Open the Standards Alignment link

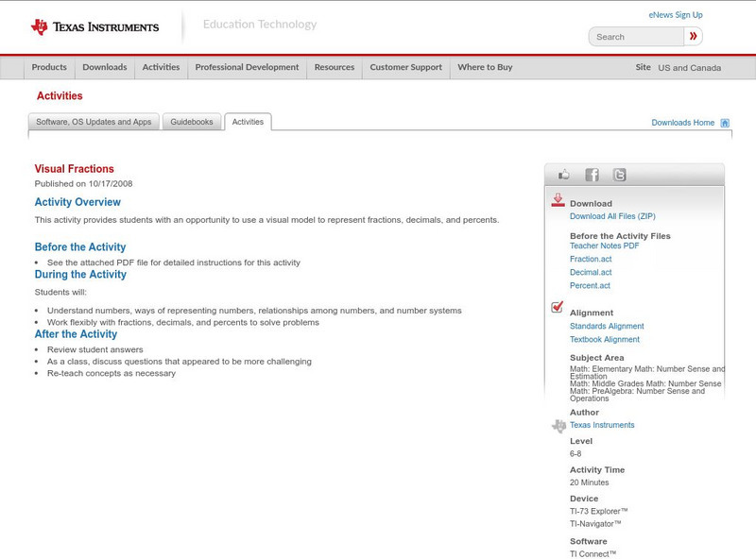pos(607,326)
